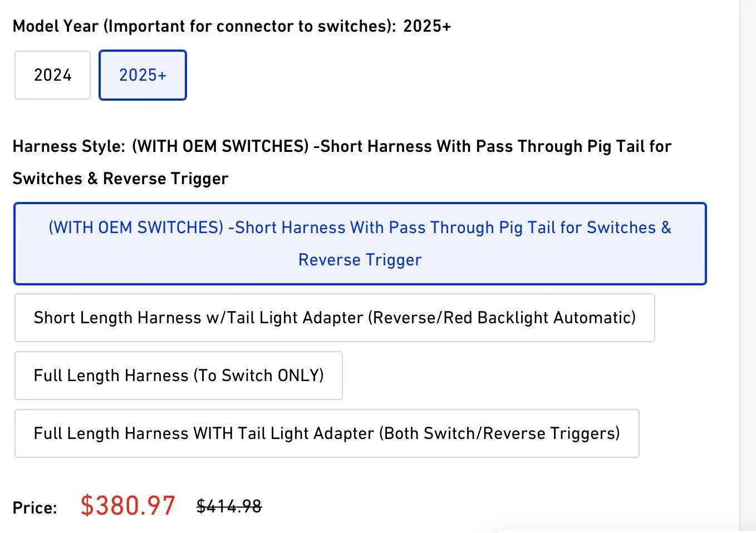Click "(Both Switch/Reverse Triggers)" option text
Image resolution: width=756 pixels, height=533 pixels.
tap(499, 433)
